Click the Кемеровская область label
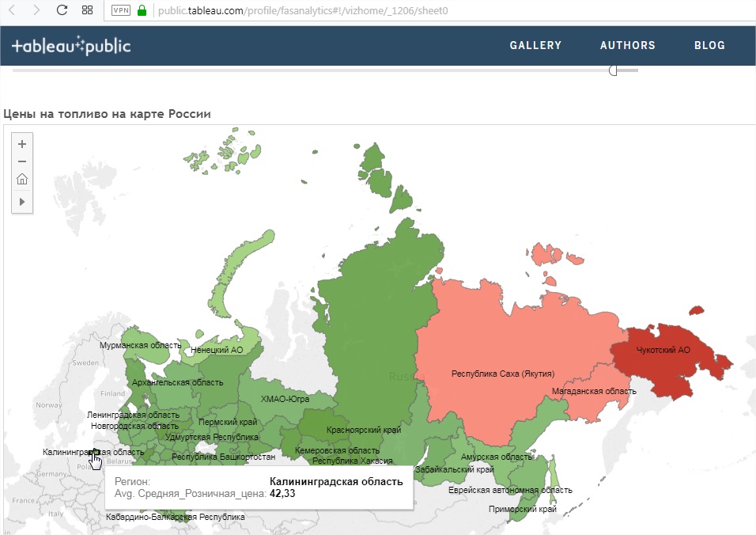The width and height of the screenshot is (756, 535). [337, 450]
